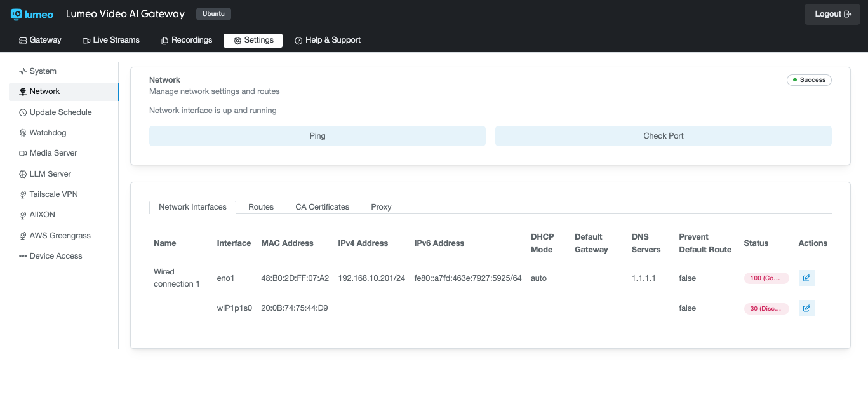Run the Ping network tool
868x413 pixels.
pyautogui.click(x=317, y=136)
